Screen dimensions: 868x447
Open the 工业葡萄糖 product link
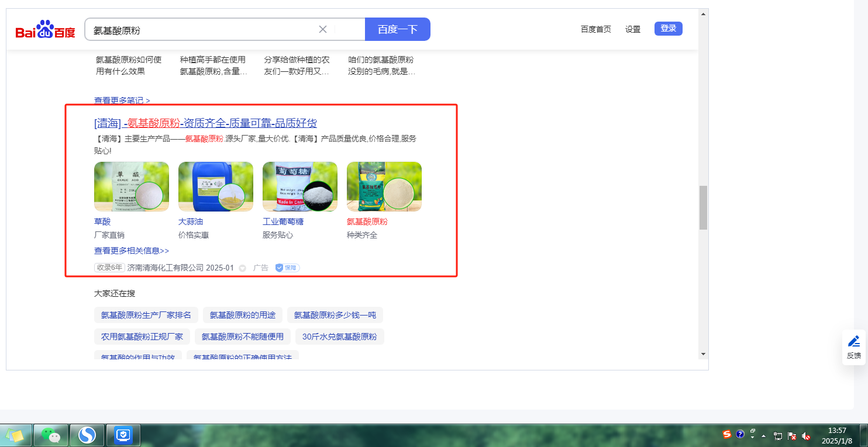coord(283,222)
